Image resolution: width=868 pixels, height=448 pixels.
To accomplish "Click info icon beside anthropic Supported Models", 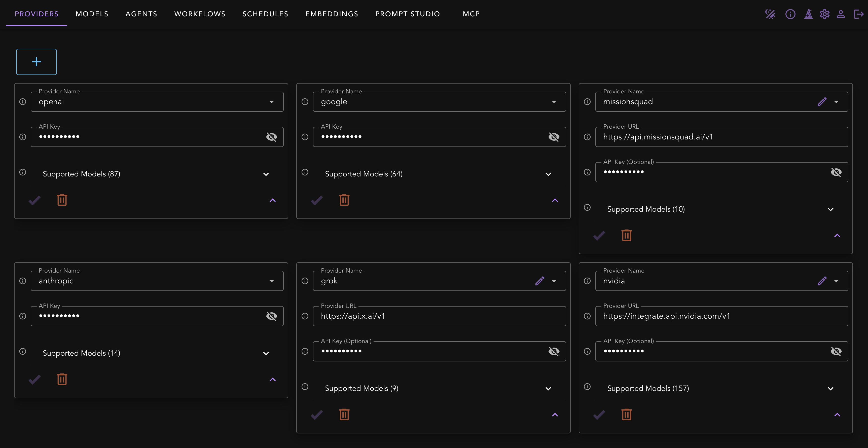I will (23, 351).
